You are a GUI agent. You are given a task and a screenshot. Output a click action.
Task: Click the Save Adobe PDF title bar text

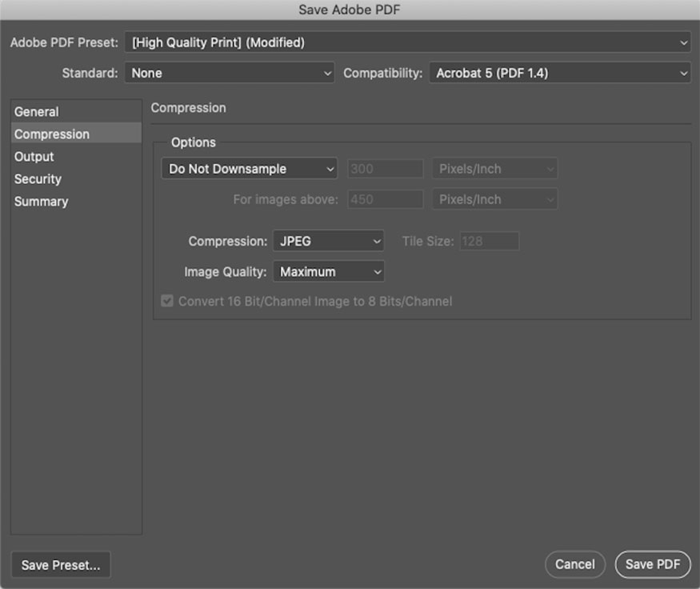click(350, 10)
